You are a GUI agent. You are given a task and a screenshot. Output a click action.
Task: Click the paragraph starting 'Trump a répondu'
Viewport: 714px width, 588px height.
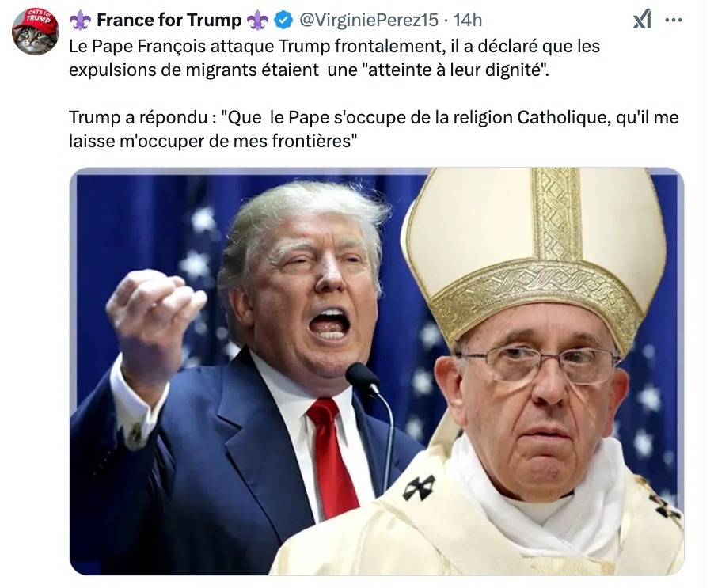pos(374,129)
